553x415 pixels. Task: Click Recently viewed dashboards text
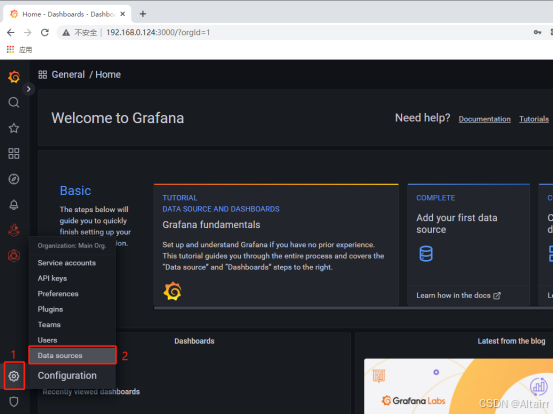(x=91, y=392)
